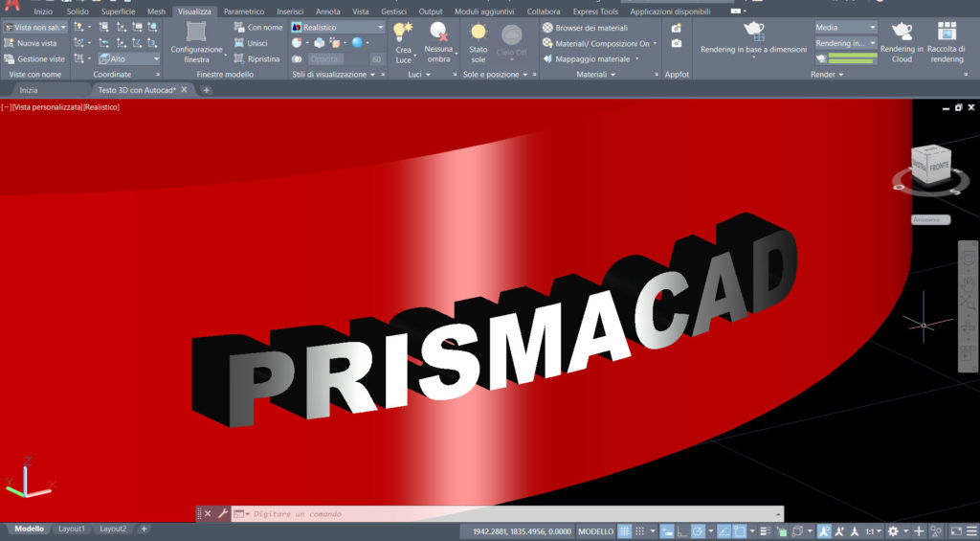This screenshot has height=541, width=980.
Task: Toggle dynamic input in status bar
Action: (667, 531)
